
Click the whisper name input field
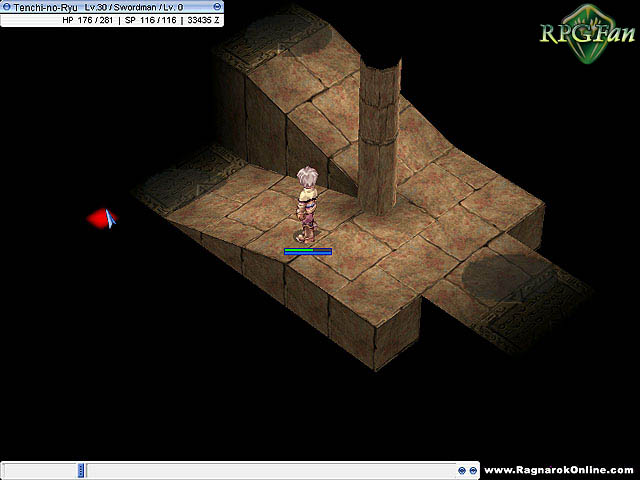point(40,470)
